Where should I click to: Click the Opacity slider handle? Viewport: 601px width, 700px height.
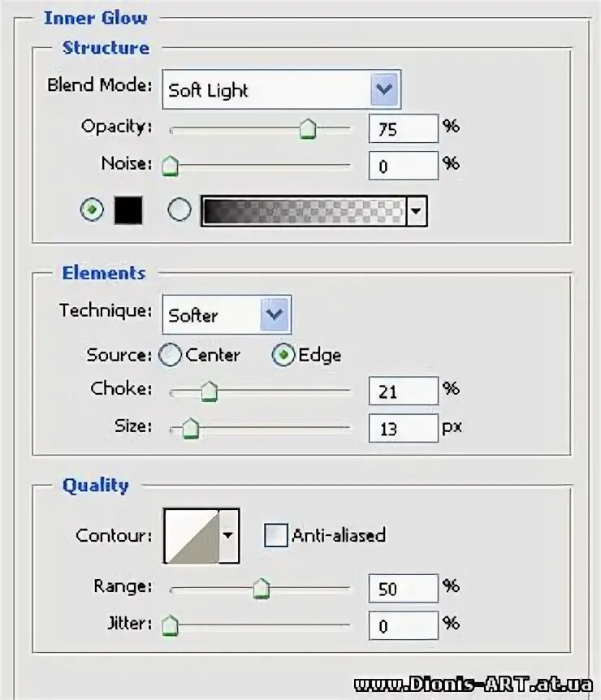pos(307,129)
